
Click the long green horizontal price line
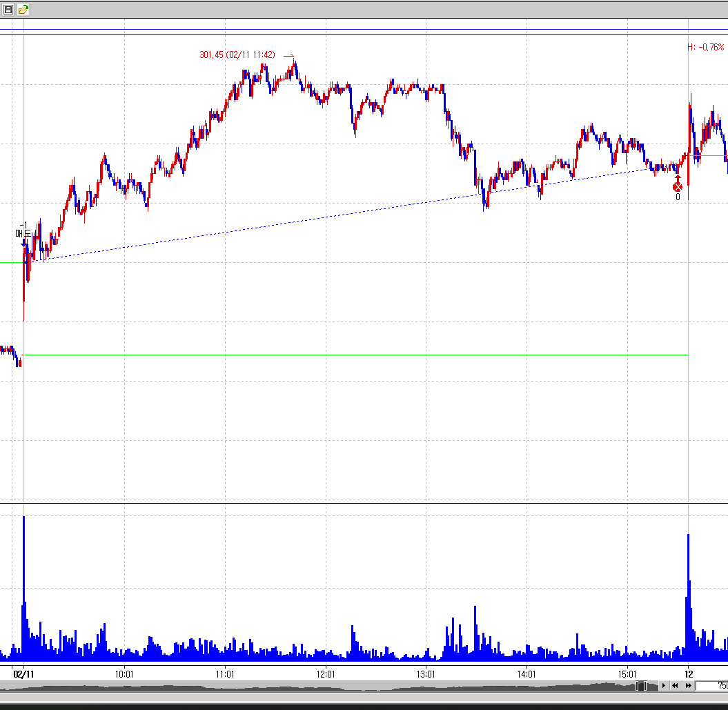point(345,355)
